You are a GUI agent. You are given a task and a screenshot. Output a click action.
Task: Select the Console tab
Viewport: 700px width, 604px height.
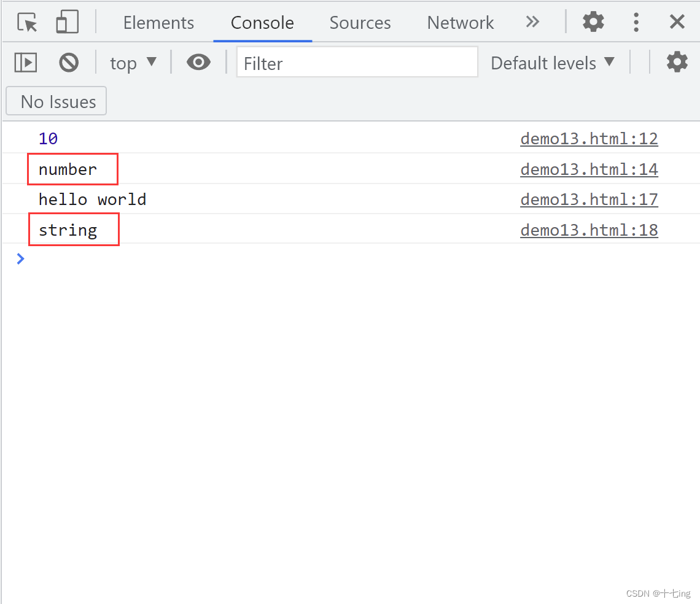pyautogui.click(x=263, y=23)
